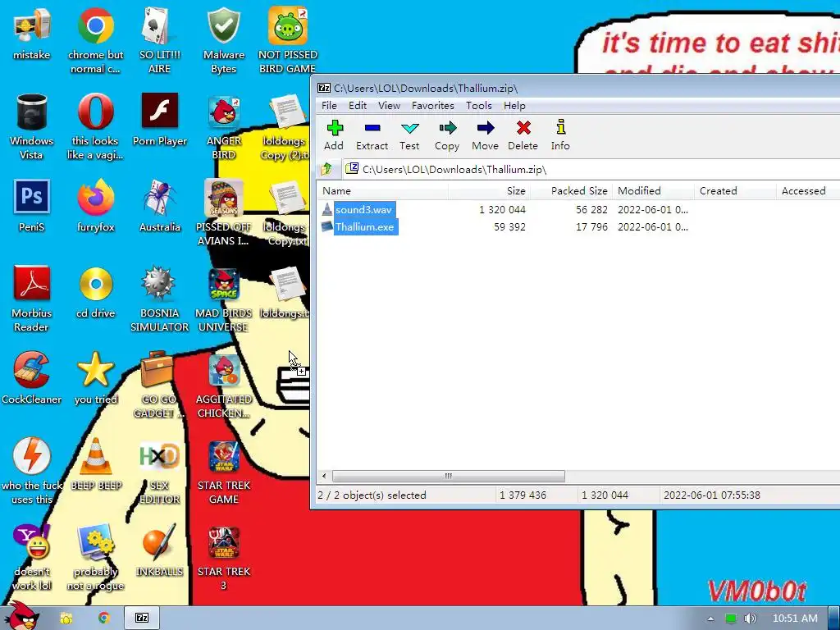
Task: Select the Morbius Reader PDF icon
Action: pyautogui.click(x=31, y=299)
